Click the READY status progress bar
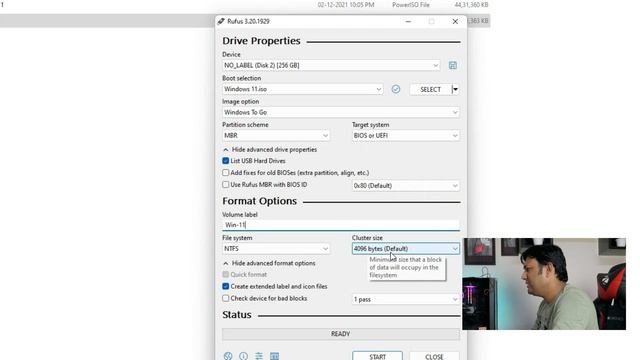Image resolution: width=640 pixels, height=360 pixels. tap(341, 334)
